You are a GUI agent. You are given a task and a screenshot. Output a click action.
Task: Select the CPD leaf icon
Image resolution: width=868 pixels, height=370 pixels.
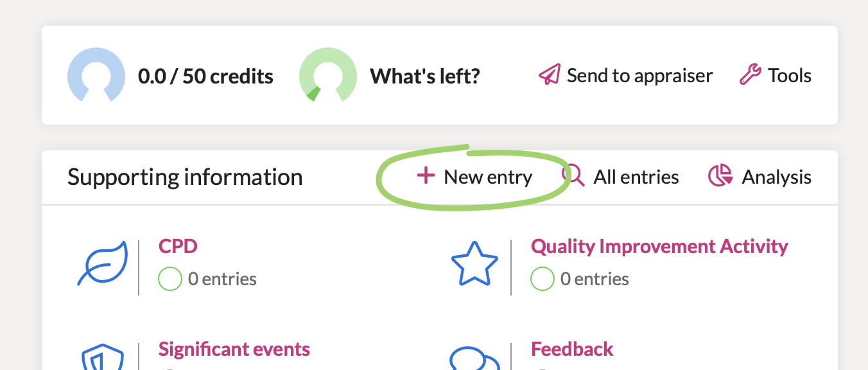tap(103, 263)
